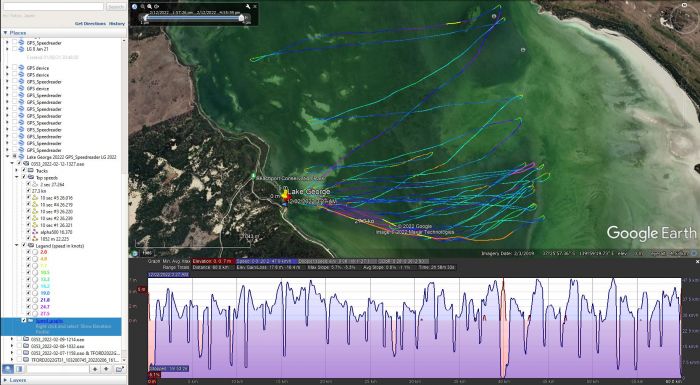The image size is (700, 385).
Task: Zoom in the time slider range
Action: pyautogui.click(x=149, y=7)
